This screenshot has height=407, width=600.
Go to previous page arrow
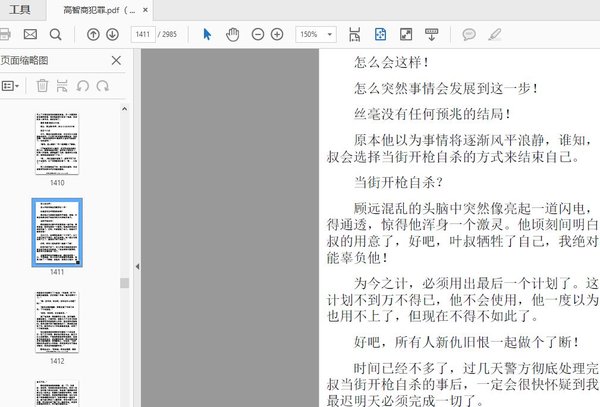(93, 34)
